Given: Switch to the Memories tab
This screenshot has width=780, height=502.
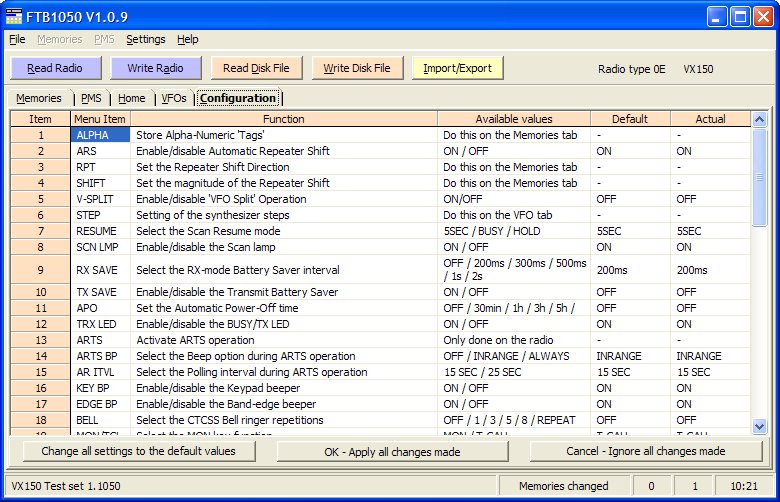Looking at the screenshot, I should click(39, 98).
